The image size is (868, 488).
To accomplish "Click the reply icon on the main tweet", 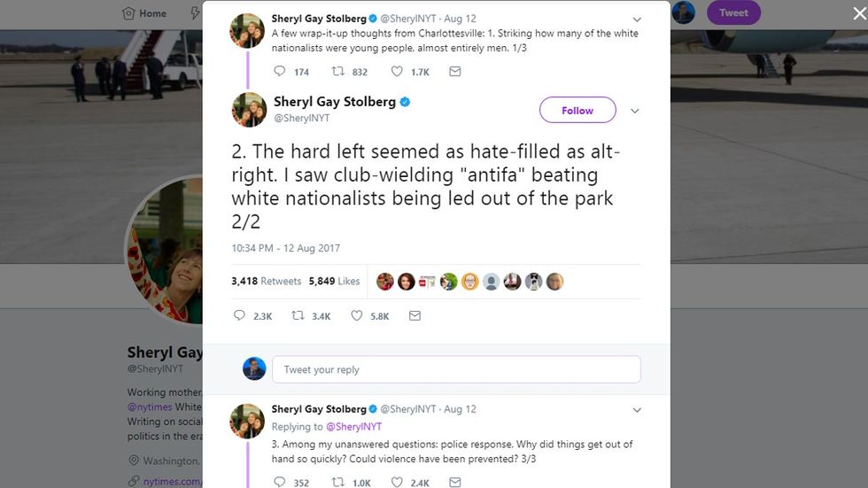I will click(x=239, y=315).
